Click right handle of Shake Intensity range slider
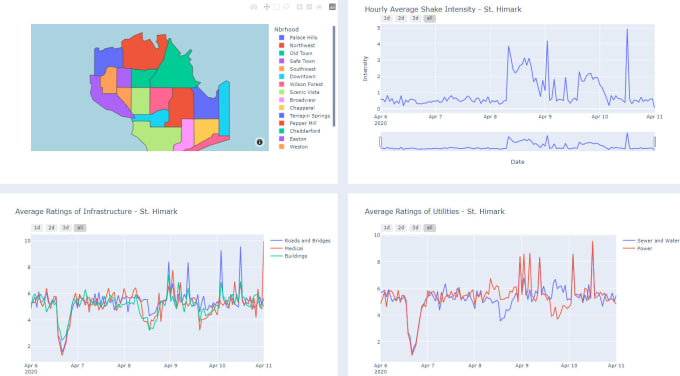This screenshot has height=376, width=680. click(654, 142)
